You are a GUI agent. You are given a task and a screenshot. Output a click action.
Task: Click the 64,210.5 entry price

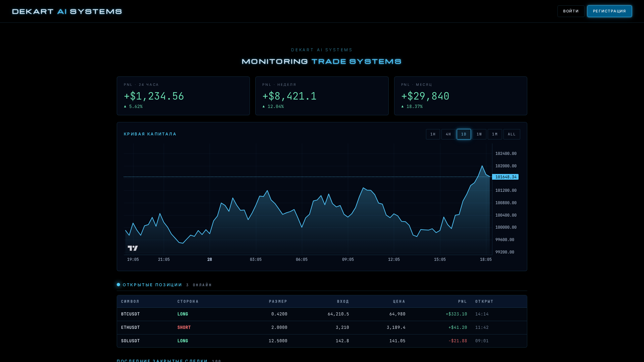(338, 314)
